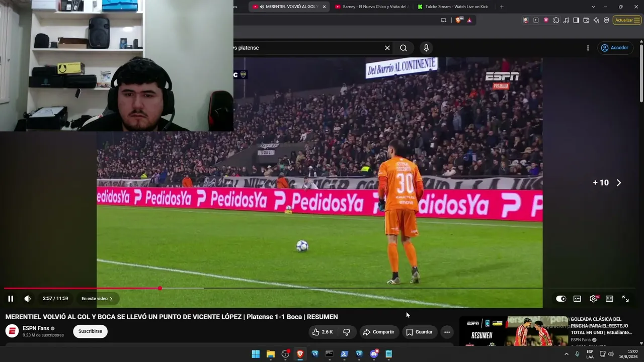Open the taskbar clock showing 15:00
Image resolution: width=644 pixels, height=362 pixels.
pos(628,354)
